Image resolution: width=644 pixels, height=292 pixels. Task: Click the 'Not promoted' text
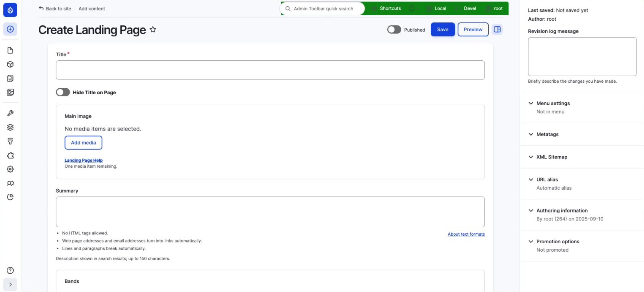tap(552, 250)
